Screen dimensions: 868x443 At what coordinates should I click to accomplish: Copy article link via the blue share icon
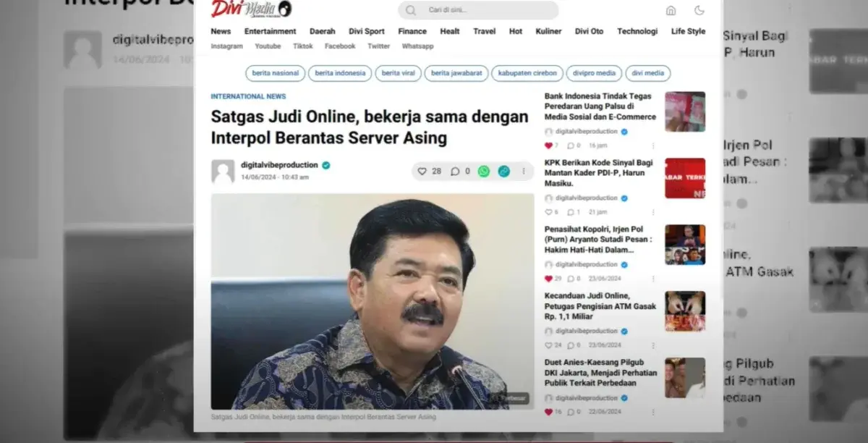502,172
